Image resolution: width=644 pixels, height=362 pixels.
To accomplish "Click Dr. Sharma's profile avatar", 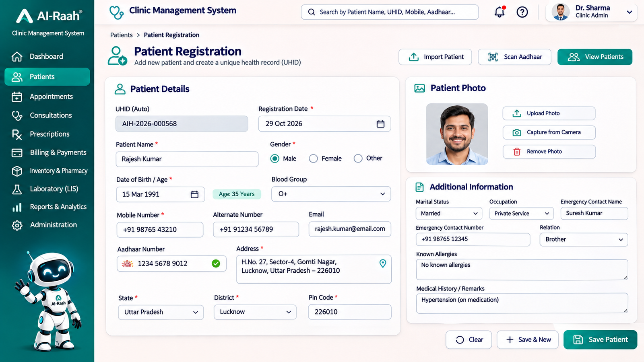I will [x=561, y=12].
